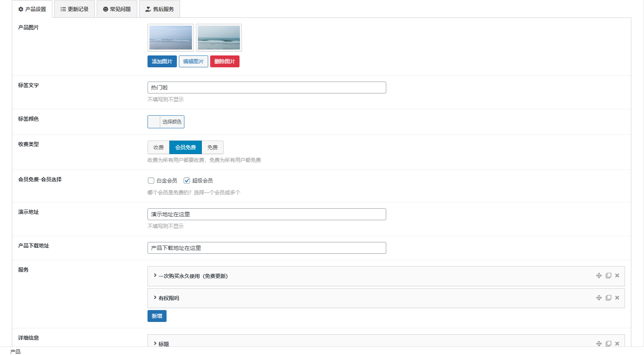Viewport: 644px width, 356px height.
Task: Remove the 一次购买永久使用 service item
Action: [617, 276]
